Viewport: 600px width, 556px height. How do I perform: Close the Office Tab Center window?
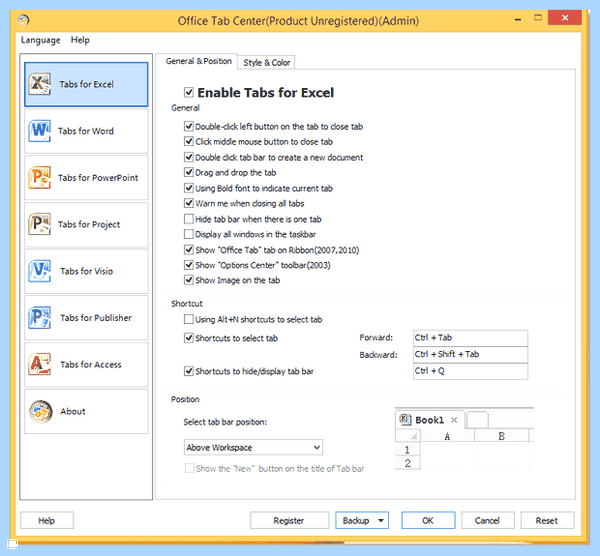565,18
